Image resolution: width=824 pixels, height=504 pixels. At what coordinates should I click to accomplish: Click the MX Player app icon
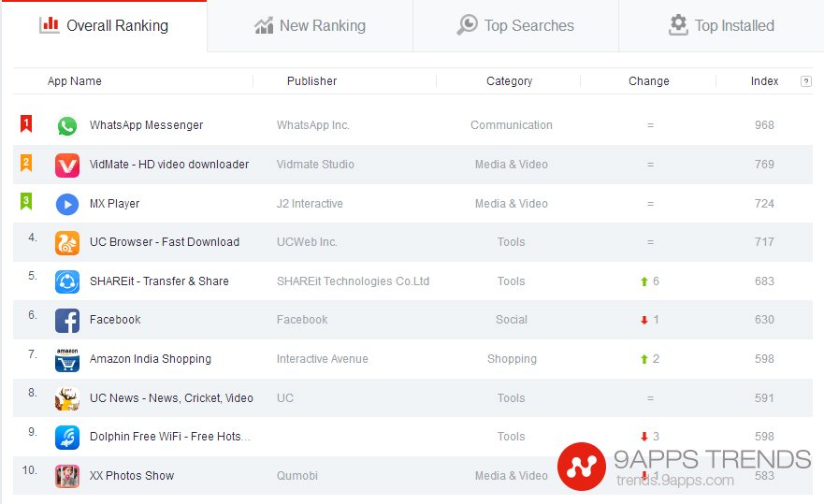67,205
